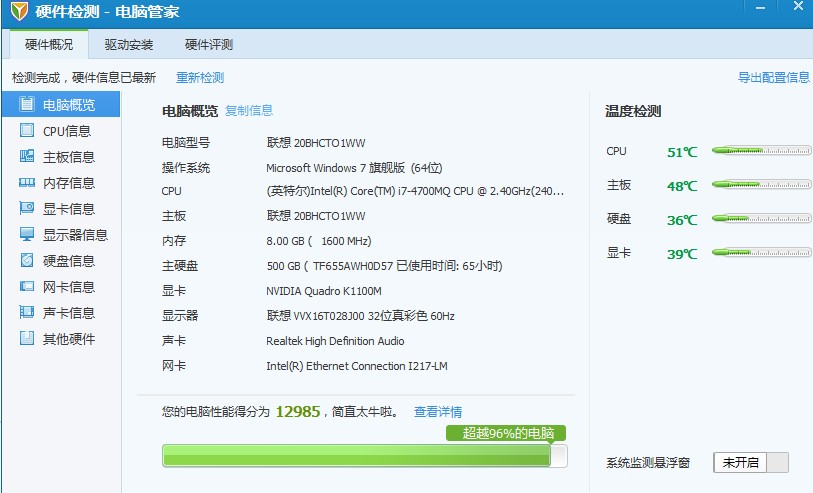Open the 硬件评测 tab
Image resolution: width=813 pixels, height=493 pixels.
pos(209,44)
